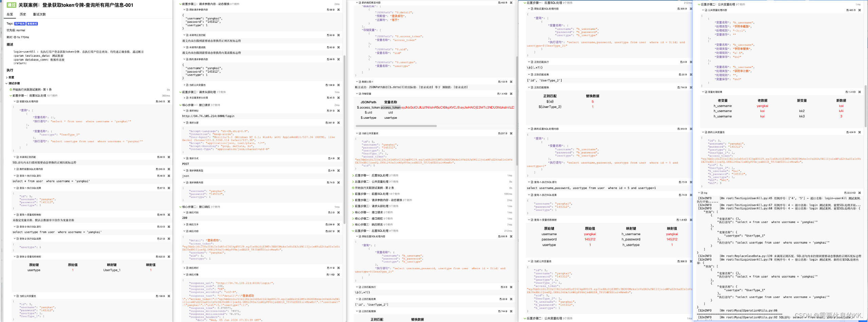The height and width of the screenshot is (322, 868).
Task: Click fullscreen icon of 请求头部 361 B
Action: tap(339, 123)
